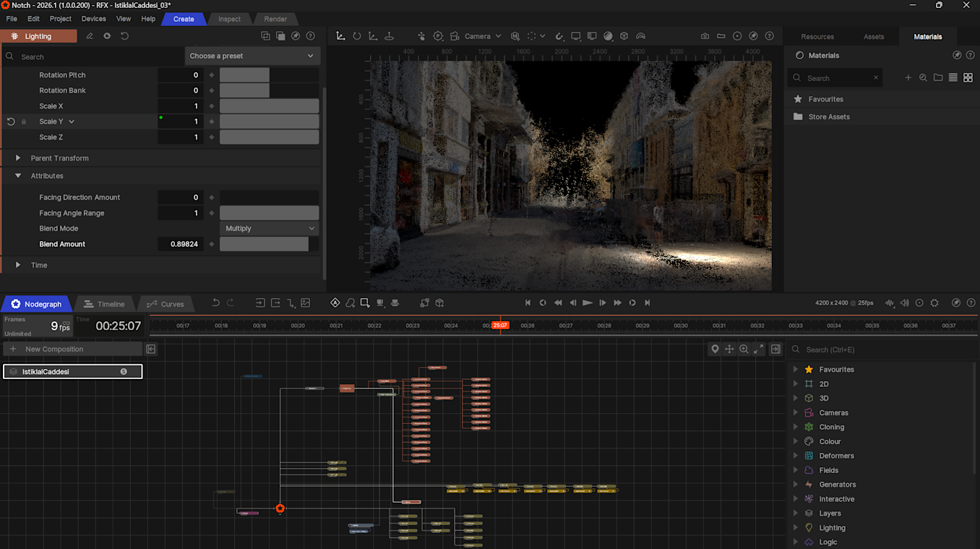980x549 pixels.
Task: Click the rename pencil icon for Lighting
Action: click(x=90, y=36)
